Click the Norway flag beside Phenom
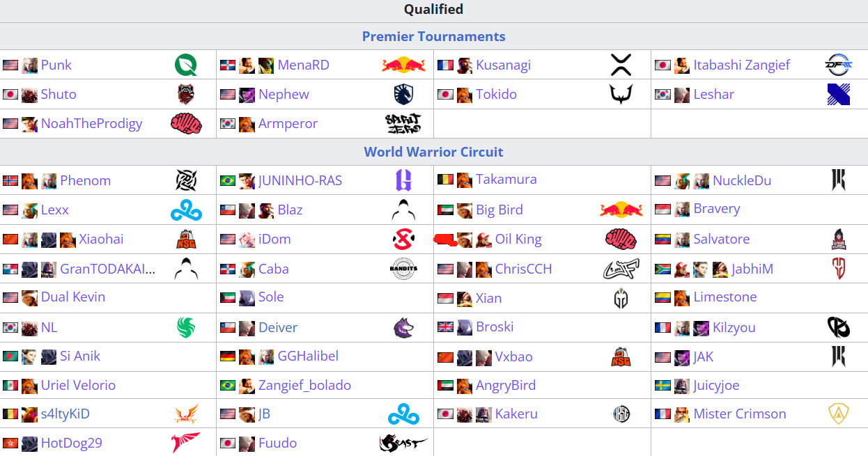The image size is (868, 456). tap(10, 181)
